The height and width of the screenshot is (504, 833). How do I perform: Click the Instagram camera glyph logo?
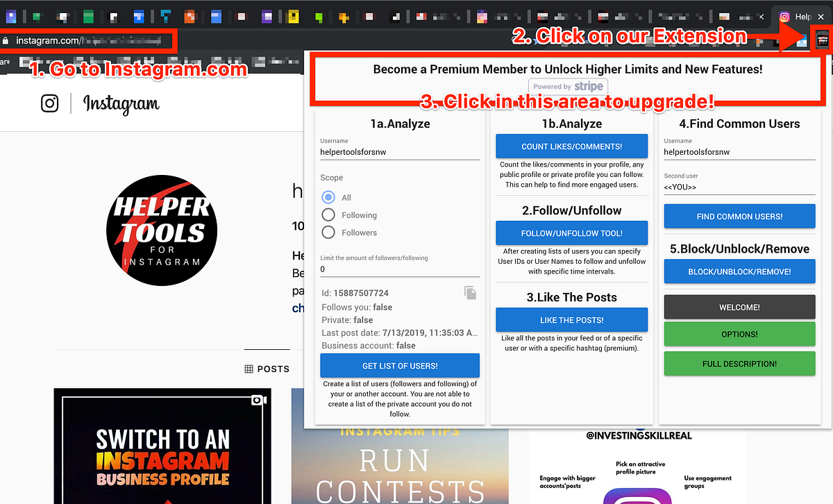49,103
